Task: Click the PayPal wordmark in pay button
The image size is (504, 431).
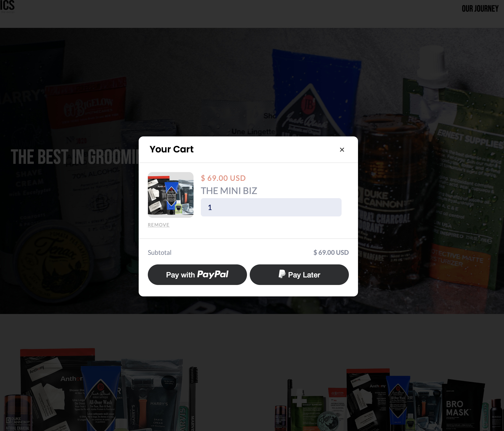Action: point(213,274)
